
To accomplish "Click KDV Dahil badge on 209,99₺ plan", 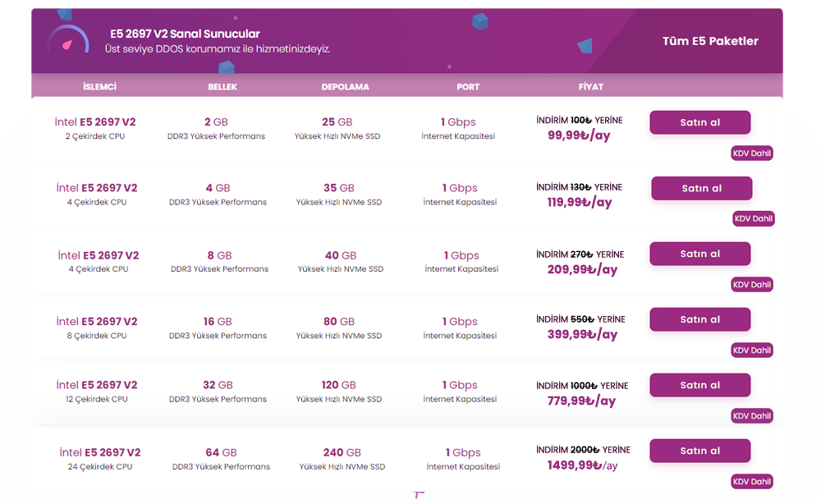I will point(752,284).
